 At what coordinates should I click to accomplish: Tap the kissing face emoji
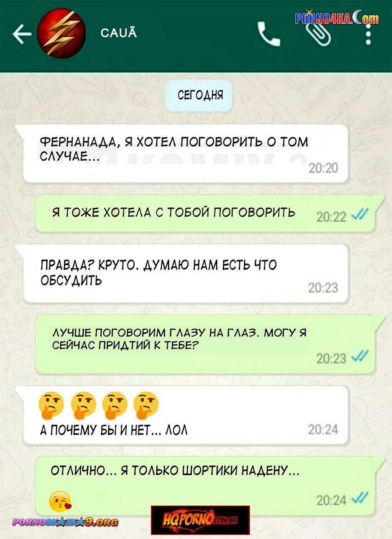60,501
